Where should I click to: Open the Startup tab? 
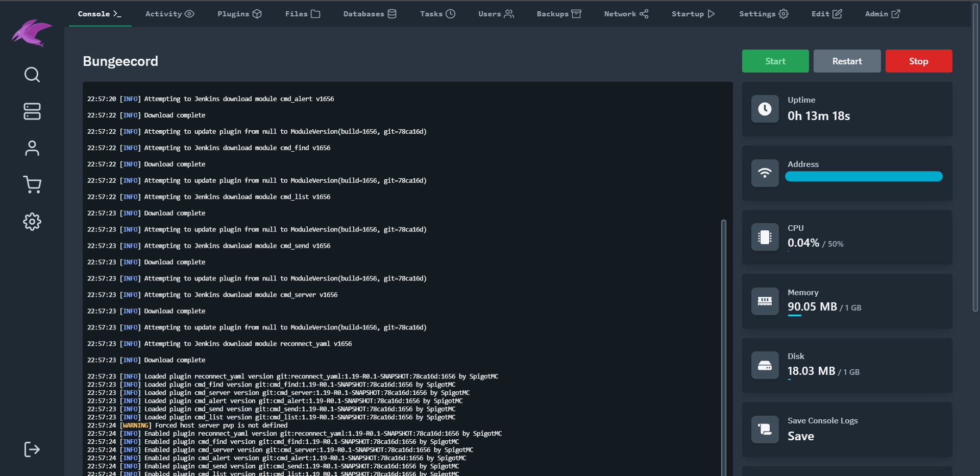692,14
